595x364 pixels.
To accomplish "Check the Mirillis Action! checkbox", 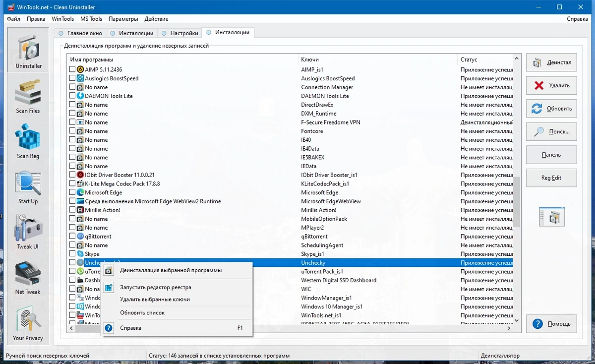I will pyautogui.click(x=72, y=210).
